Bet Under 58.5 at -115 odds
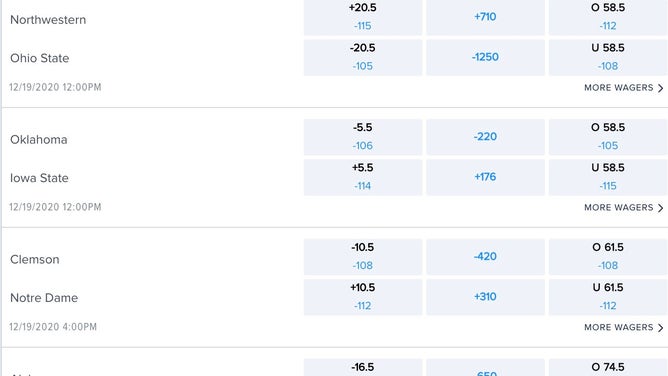 608,177
